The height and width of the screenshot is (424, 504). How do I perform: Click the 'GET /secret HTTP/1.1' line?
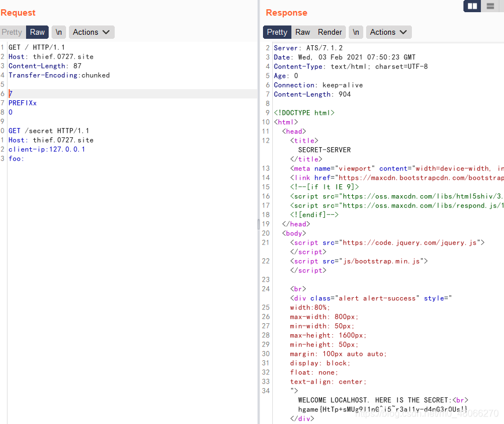pyautogui.click(x=49, y=131)
